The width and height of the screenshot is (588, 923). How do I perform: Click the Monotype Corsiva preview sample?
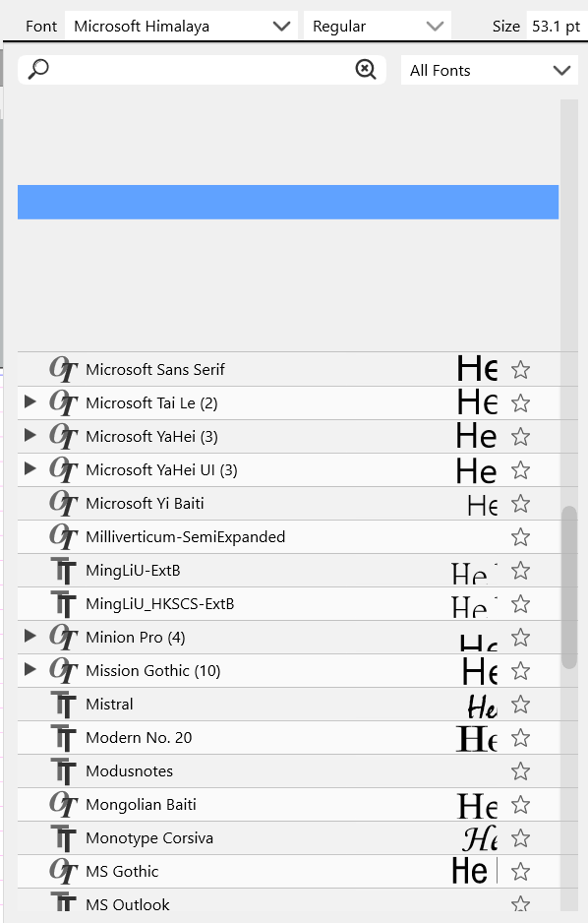481,839
